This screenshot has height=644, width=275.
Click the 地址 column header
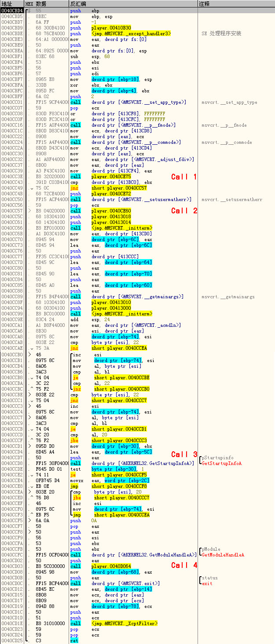6,4
